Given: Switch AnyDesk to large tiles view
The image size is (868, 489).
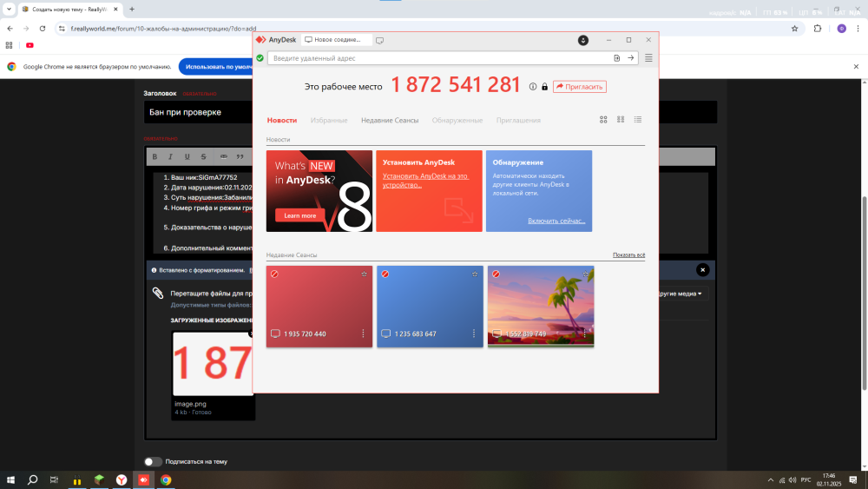Looking at the screenshot, I should pos(603,120).
